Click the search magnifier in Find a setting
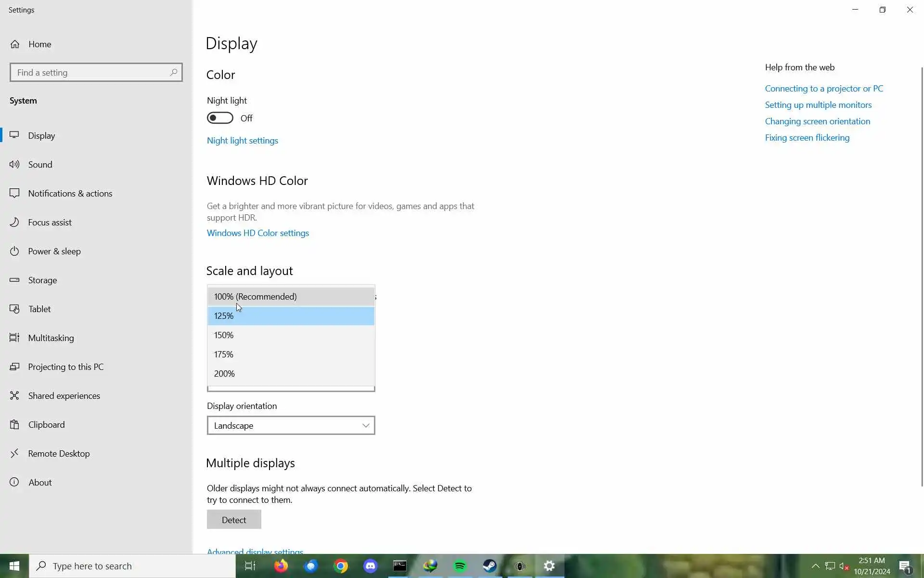This screenshot has width=924, height=578. point(173,72)
